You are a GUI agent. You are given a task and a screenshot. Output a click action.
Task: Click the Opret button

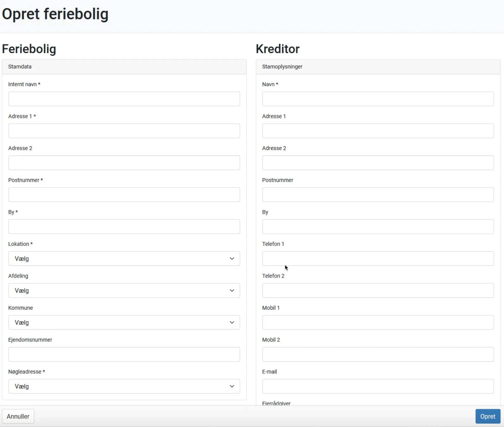488,416
